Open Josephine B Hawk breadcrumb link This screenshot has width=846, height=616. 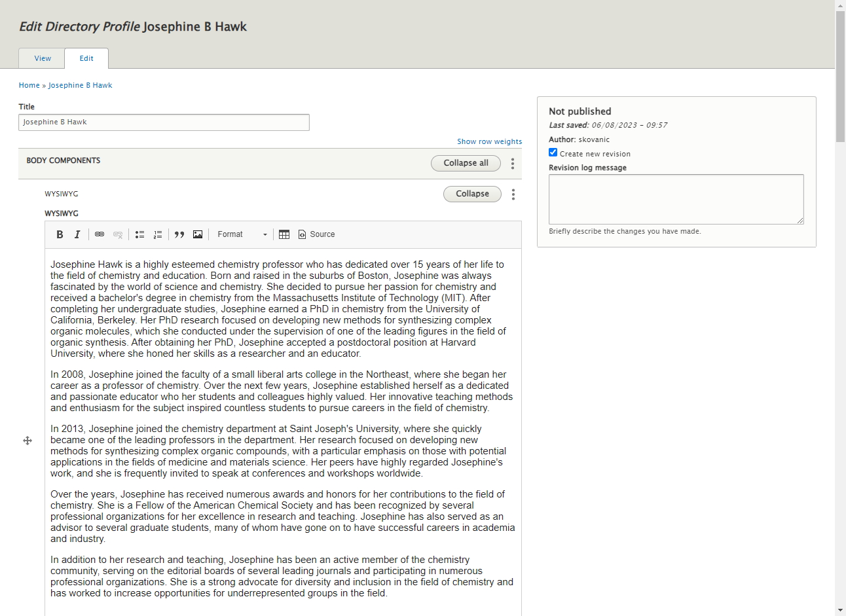(x=80, y=85)
